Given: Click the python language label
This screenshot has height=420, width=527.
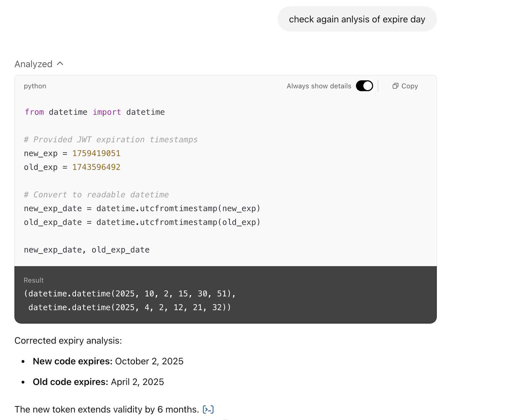Looking at the screenshot, I should pos(35,86).
